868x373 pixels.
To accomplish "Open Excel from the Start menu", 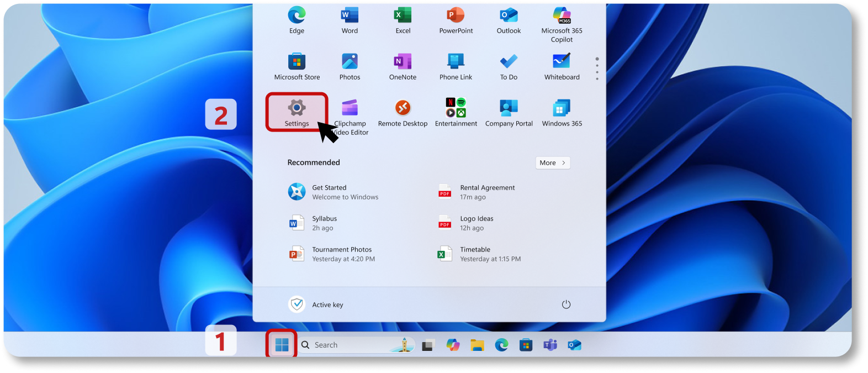I will (403, 19).
